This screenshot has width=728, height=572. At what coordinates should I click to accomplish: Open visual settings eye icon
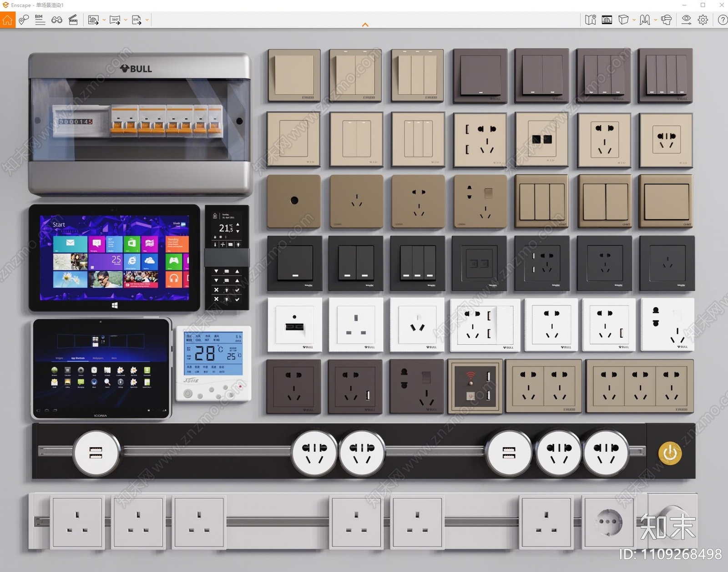(x=687, y=20)
